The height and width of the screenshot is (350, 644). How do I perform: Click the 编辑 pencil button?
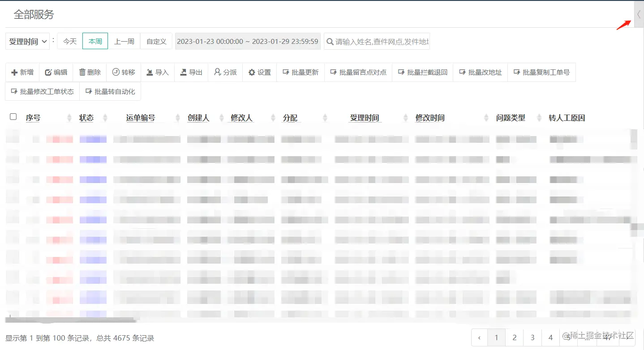coord(56,72)
